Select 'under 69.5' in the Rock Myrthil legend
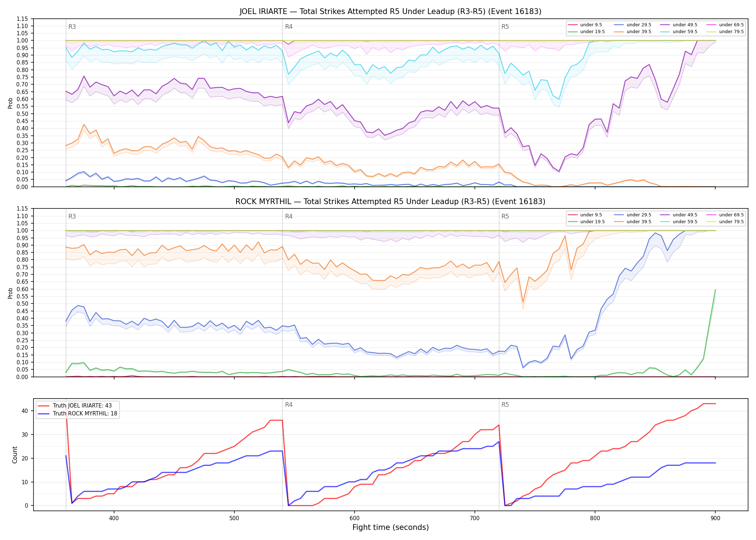This screenshot has height=540, width=756. coord(725,215)
